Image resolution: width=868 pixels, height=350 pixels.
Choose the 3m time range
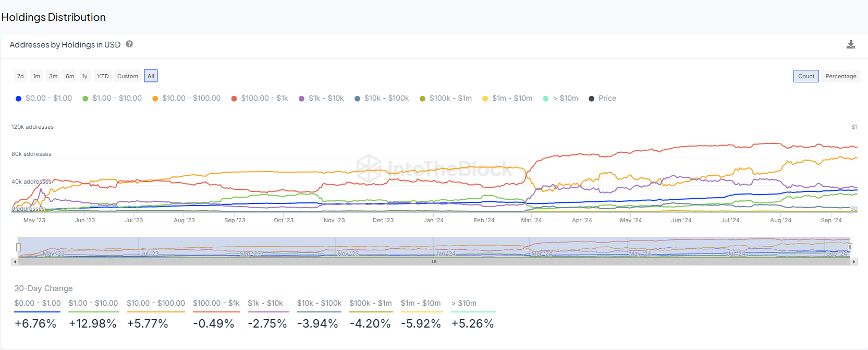pyautogui.click(x=53, y=76)
